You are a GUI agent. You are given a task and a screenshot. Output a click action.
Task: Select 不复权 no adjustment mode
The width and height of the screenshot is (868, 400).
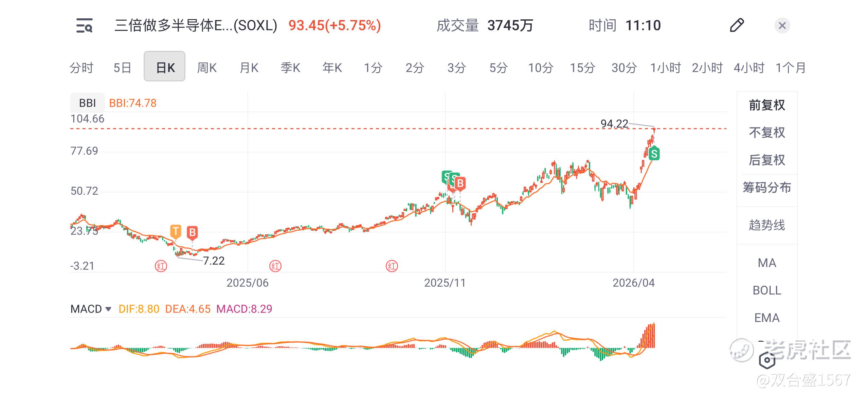click(x=767, y=132)
